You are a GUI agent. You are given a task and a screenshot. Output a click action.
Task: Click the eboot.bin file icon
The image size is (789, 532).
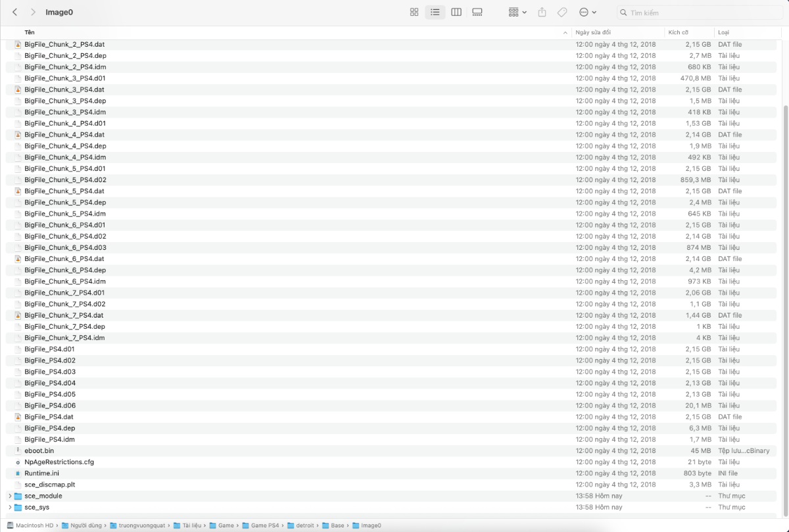point(18,450)
